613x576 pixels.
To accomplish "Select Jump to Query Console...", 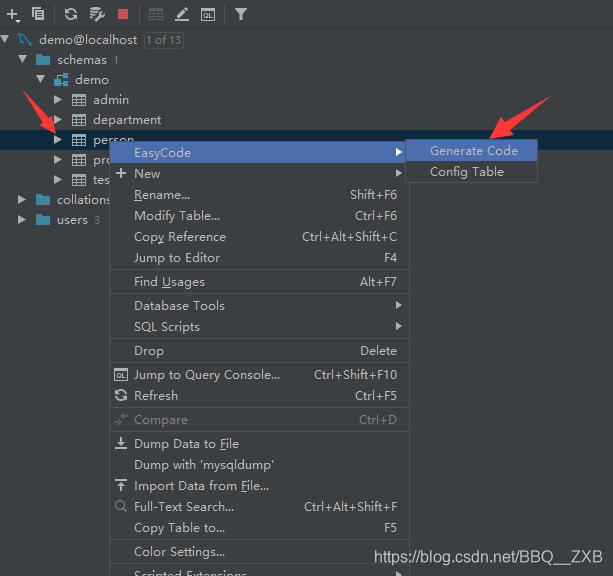I will [259, 375].
